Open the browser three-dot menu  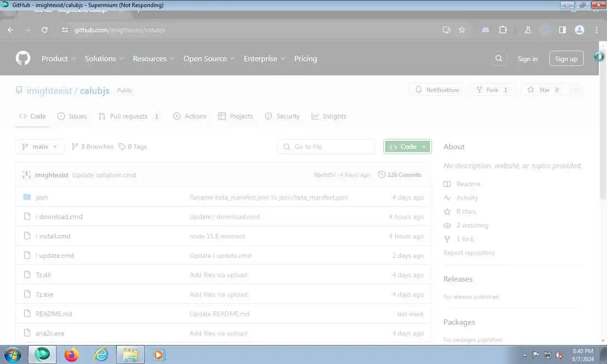(597, 30)
